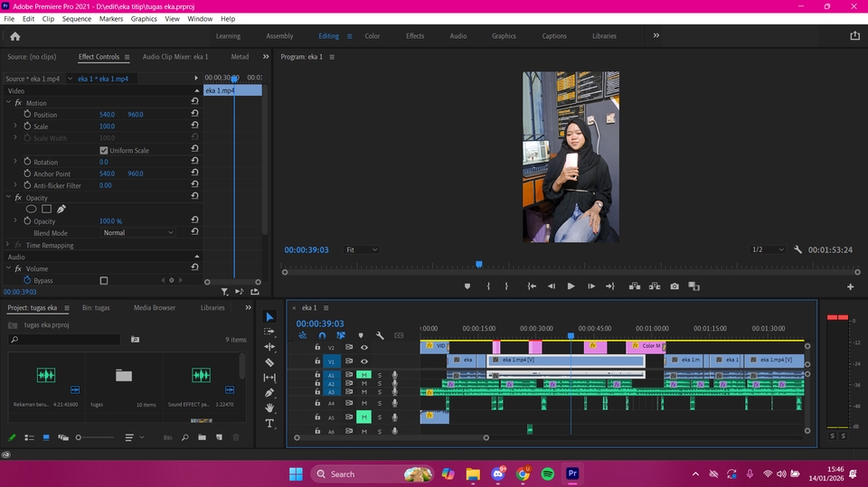The height and width of the screenshot is (487, 868).
Task: Collapse the Opacity effect group
Action: click(8, 197)
